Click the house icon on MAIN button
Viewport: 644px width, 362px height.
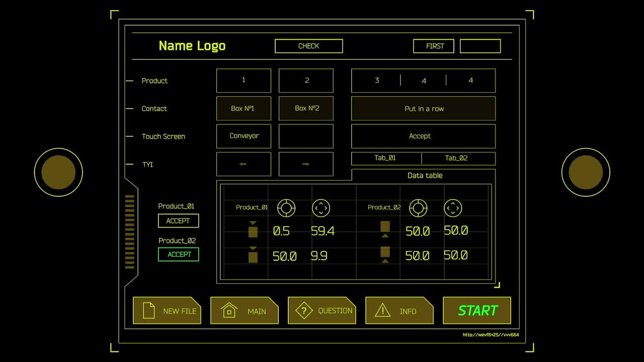[229, 310]
